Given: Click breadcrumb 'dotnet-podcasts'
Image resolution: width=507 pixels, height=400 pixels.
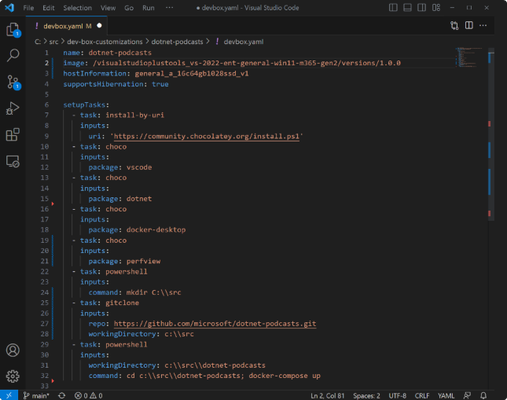Looking at the screenshot, I should tap(177, 42).
